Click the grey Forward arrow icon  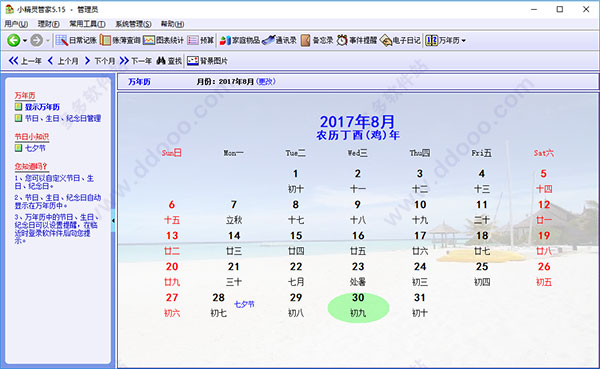(x=37, y=40)
